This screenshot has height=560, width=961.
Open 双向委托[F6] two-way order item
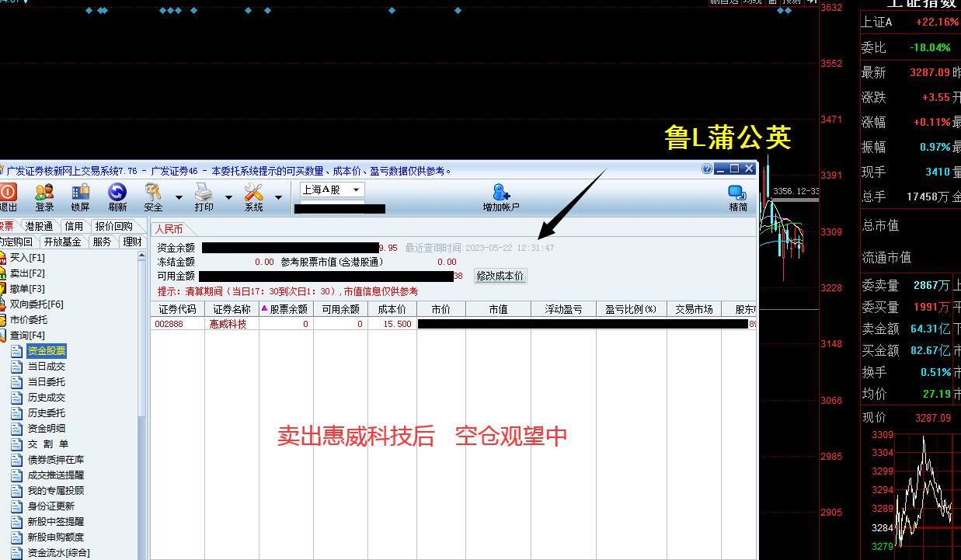click(x=37, y=304)
